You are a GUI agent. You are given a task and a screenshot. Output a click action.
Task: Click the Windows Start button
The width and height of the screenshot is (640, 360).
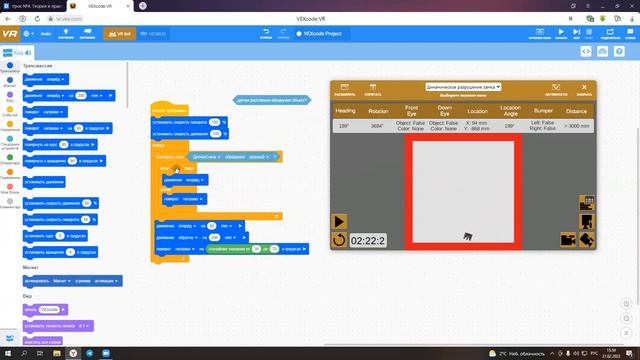7,353
